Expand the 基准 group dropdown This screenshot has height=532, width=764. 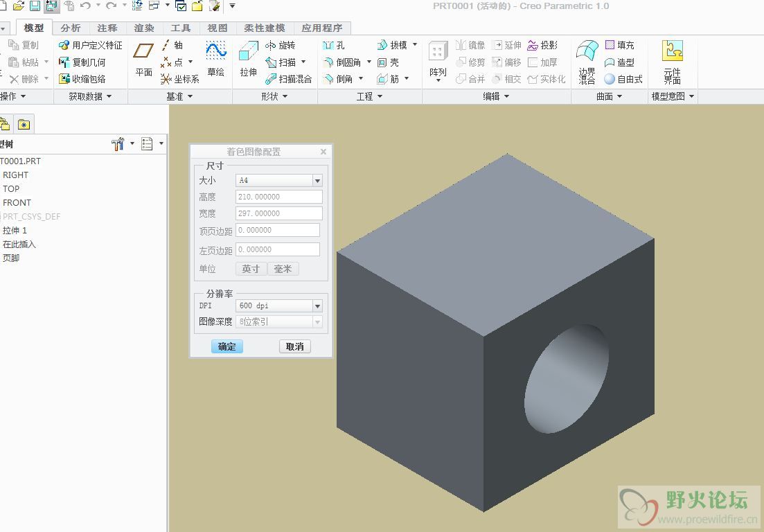(180, 96)
